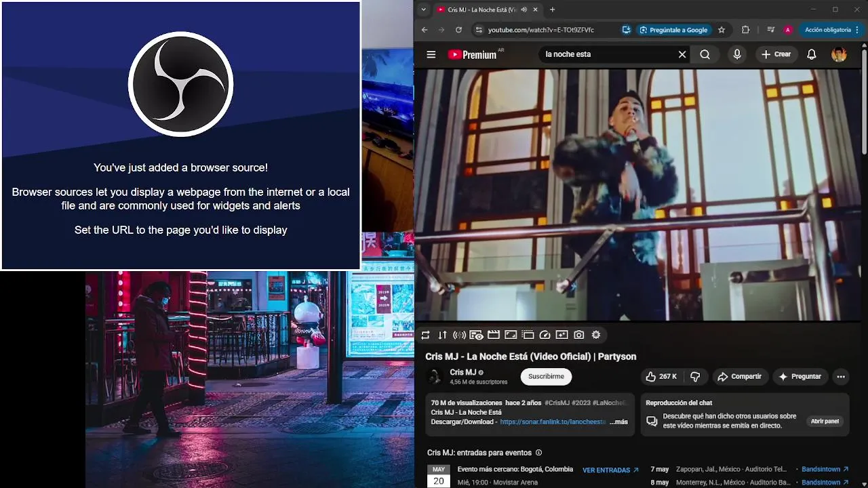Open Acción obligatoria Chrome menu

coord(832,30)
